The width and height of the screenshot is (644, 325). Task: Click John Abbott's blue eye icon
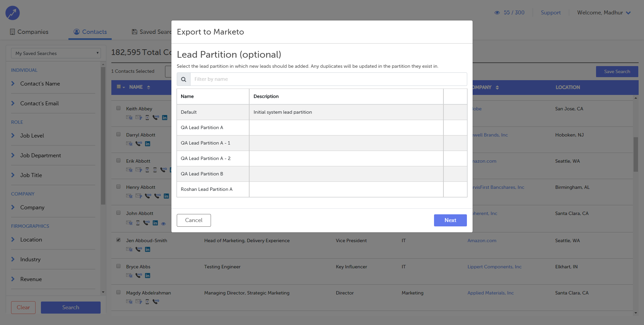163,224
